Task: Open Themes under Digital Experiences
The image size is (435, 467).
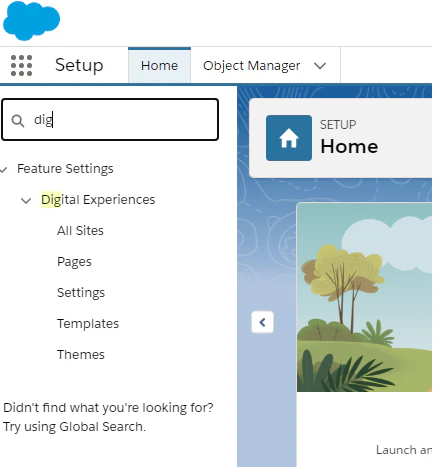Action: click(81, 355)
